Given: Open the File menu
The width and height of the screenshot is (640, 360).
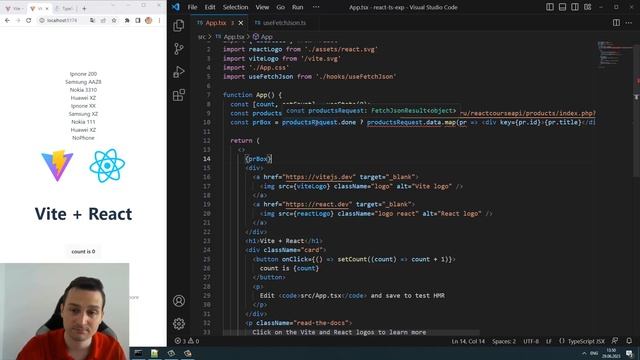Looking at the screenshot, I should point(192,7).
